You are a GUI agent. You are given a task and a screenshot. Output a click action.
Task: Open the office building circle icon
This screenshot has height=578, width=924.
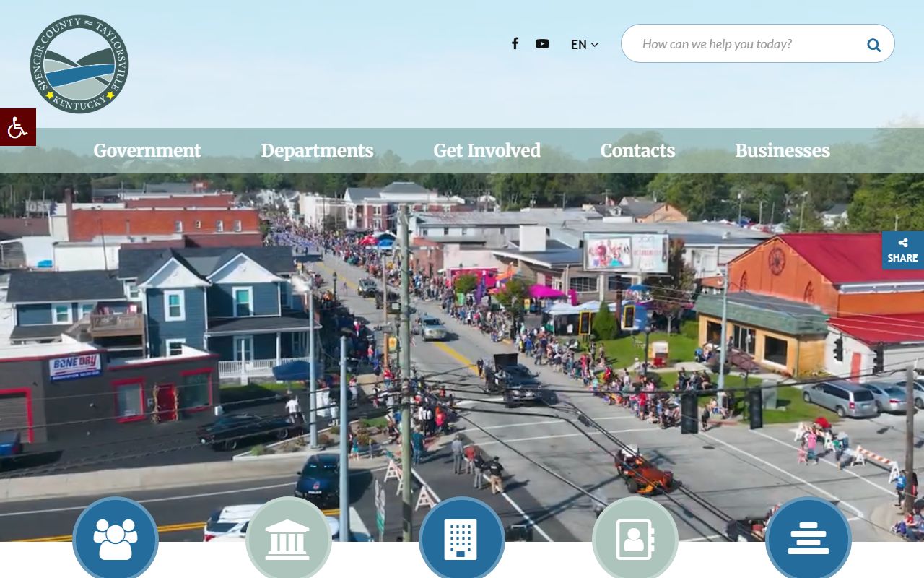(x=462, y=538)
